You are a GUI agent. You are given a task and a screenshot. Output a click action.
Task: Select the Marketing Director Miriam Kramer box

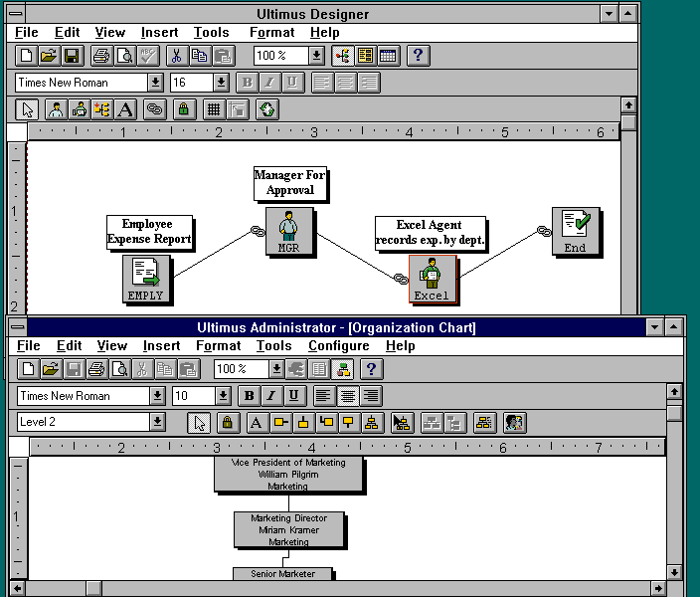pos(289,530)
